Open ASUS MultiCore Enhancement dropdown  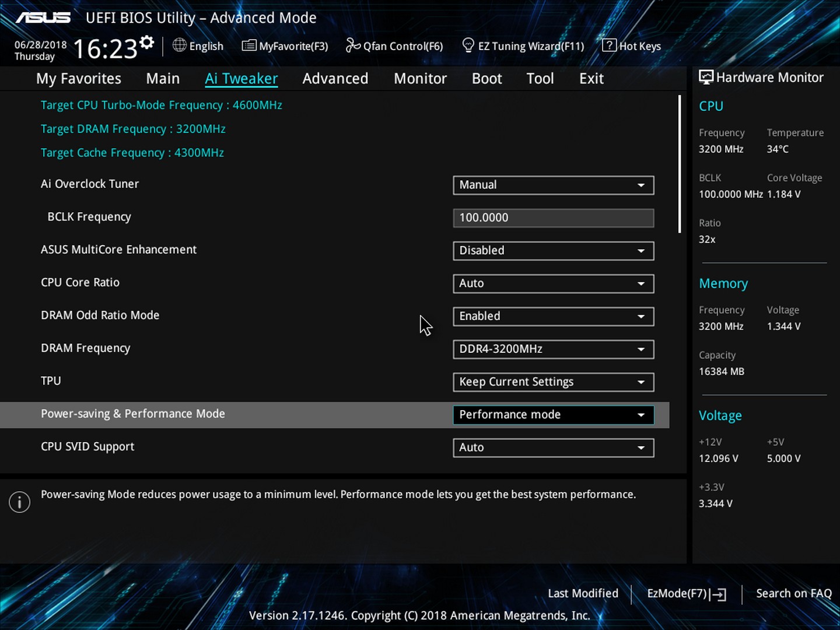553,251
